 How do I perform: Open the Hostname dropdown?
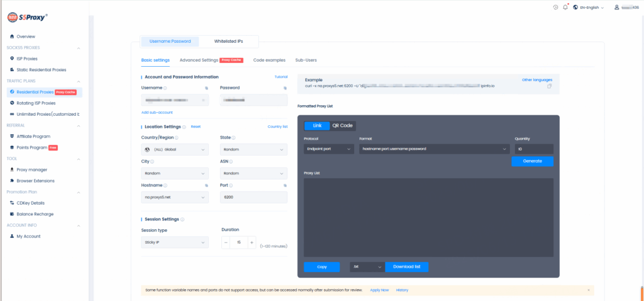point(175,197)
